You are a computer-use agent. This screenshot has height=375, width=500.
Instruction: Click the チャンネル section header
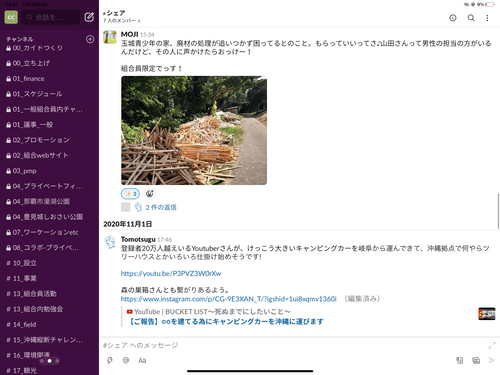coord(20,39)
